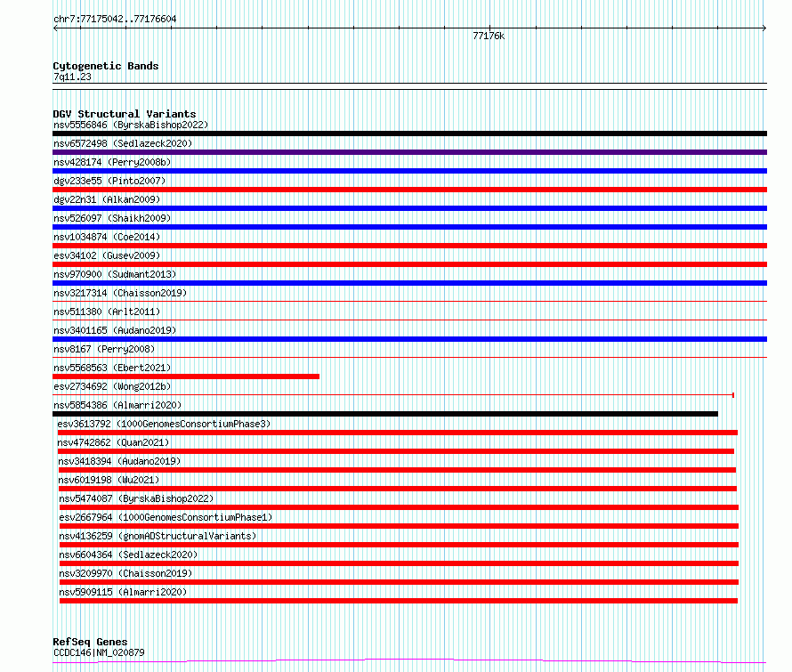Click gene label CCDC146|NM_020879
Image resolution: width=792 pixels, height=672 pixels.
pos(99,652)
